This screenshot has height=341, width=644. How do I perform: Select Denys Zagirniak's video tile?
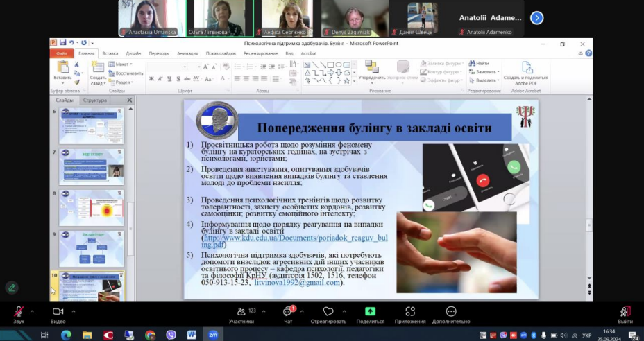[x=355, y=19]
